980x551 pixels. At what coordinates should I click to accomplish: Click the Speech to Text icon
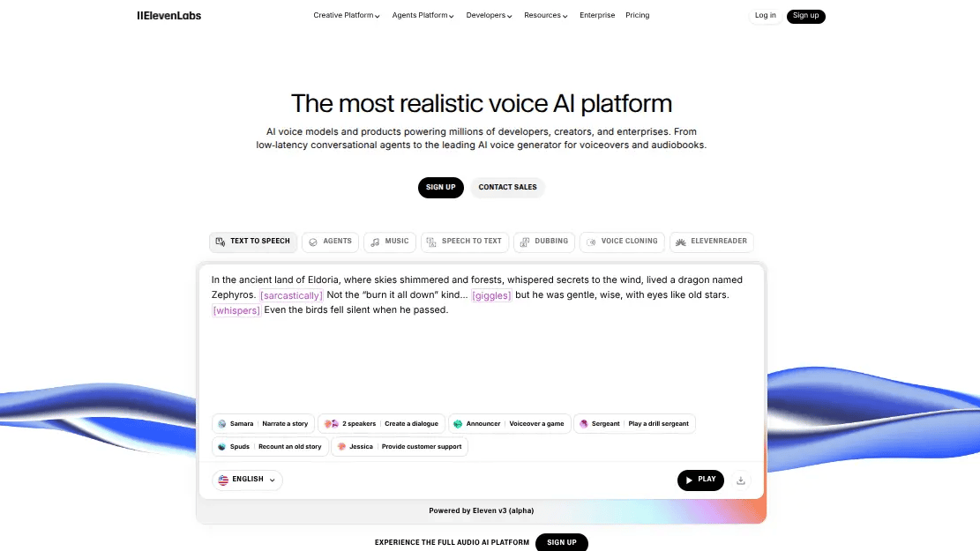point(430,242)
